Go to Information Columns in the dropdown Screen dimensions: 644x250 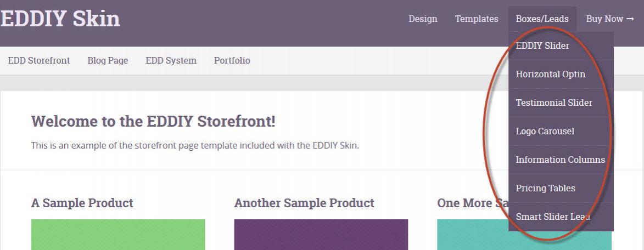[x=560, y=160]
